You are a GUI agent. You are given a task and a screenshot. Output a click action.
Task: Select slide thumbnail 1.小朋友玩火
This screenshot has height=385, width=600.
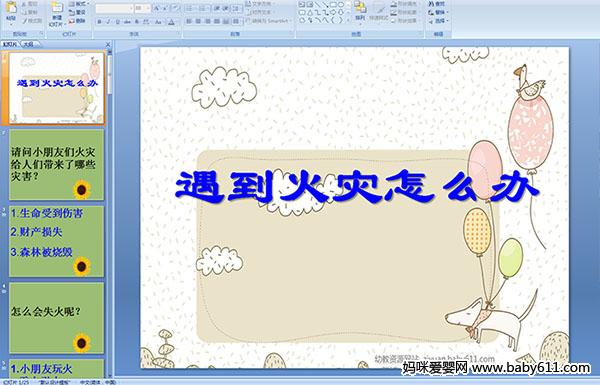(56, 368)
